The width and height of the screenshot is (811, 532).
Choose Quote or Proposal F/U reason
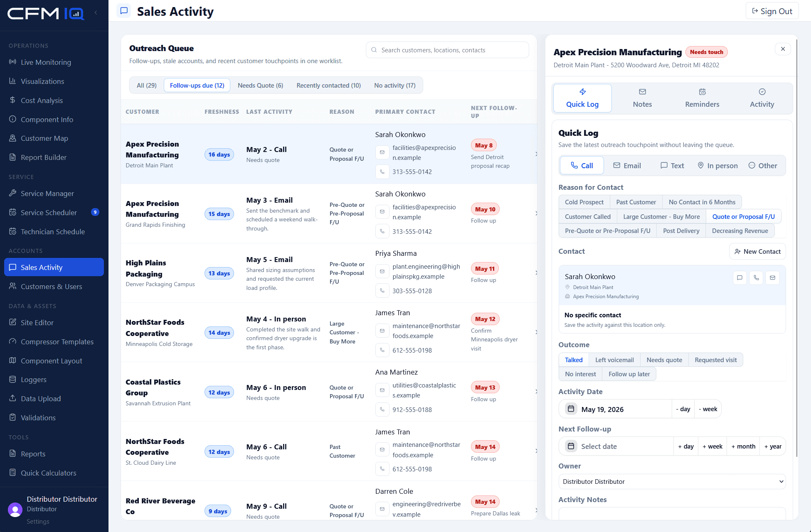coord(743,216)
